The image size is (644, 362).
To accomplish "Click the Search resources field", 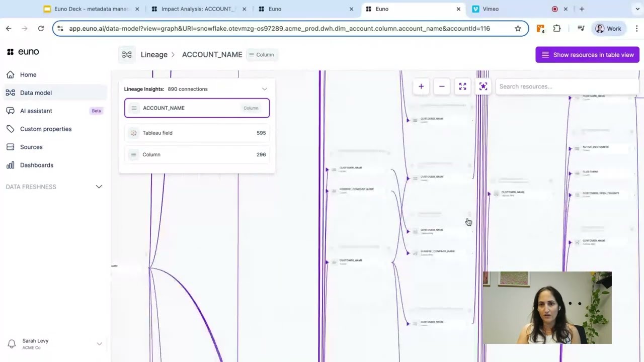I will click(566, 86).
